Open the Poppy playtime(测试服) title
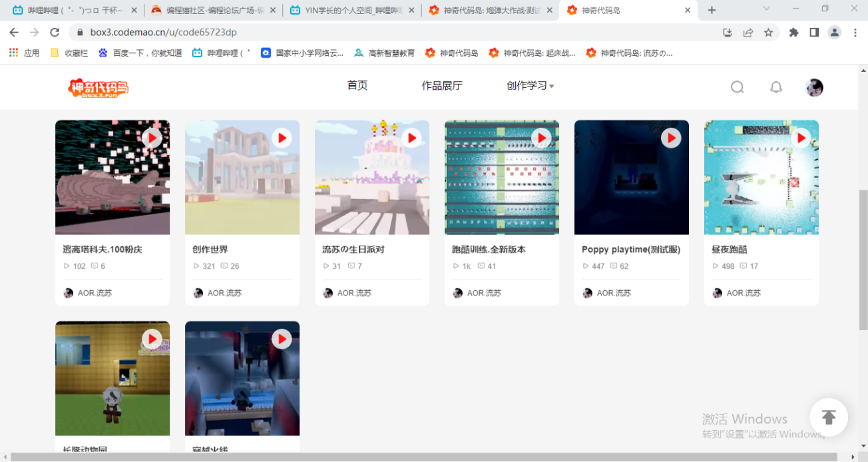 (x=631, y=250)
